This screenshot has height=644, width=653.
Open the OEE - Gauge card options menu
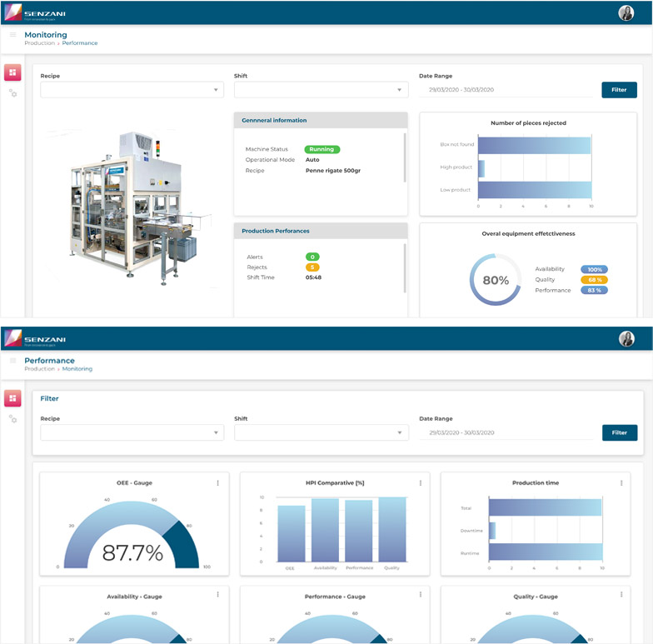218,483
